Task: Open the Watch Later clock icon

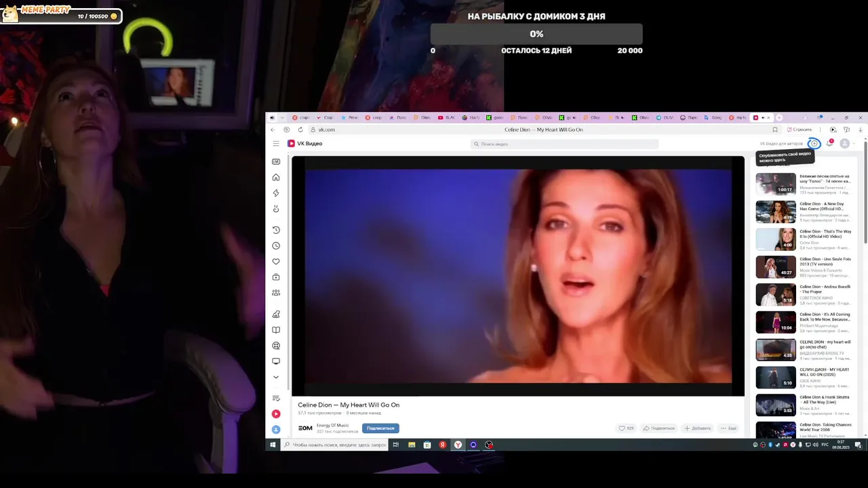Action: [276, 246]
